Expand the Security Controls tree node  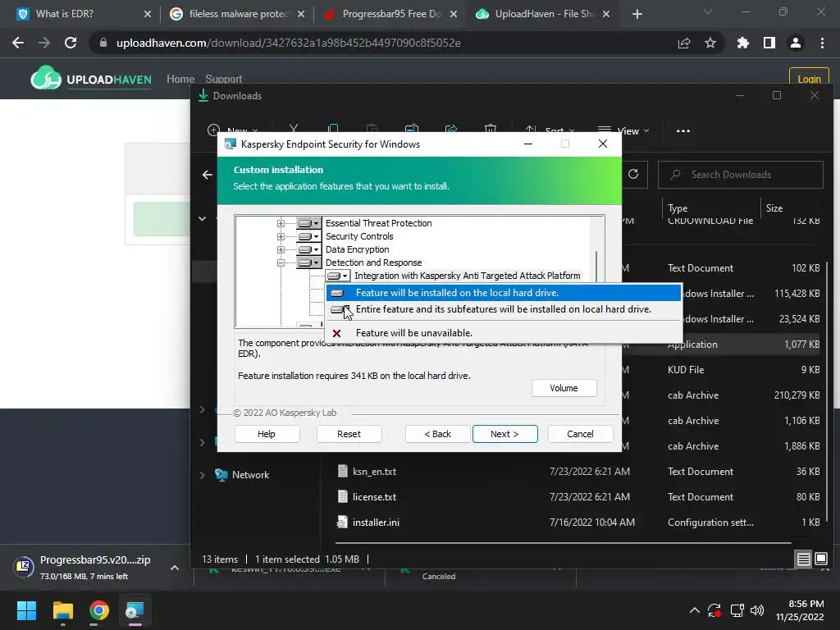coord(281,236)
